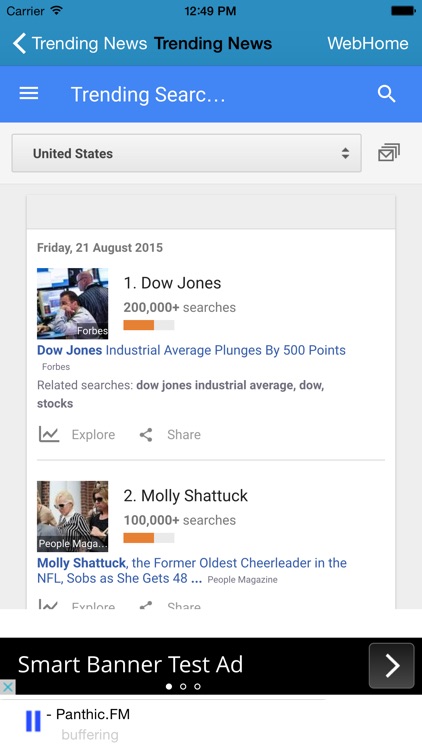Viewport: 422px width, 750px height.
Task: Tap the ad banner arrow button
Action: pos(391,666)
